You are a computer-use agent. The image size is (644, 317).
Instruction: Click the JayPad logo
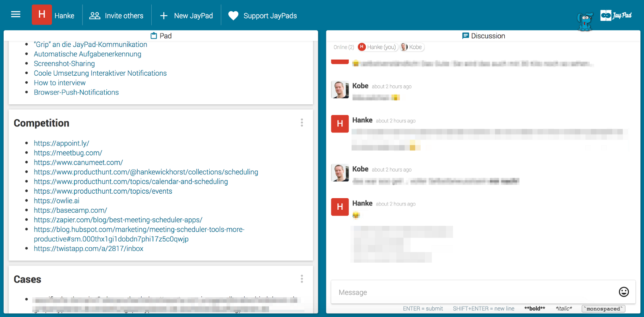coord(616,15)
